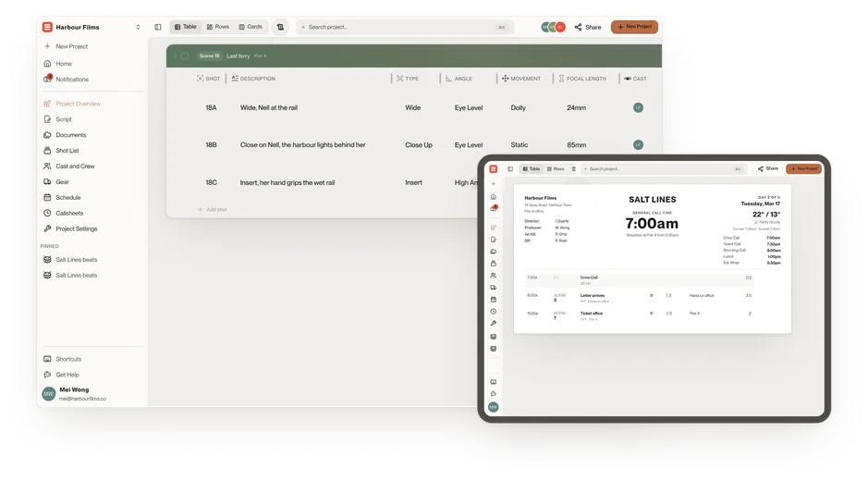Screen dimensions: 868x481
Task: Tick the Scene 18 header checkbox
Action: pyautogui.click(x=185, y=56)
